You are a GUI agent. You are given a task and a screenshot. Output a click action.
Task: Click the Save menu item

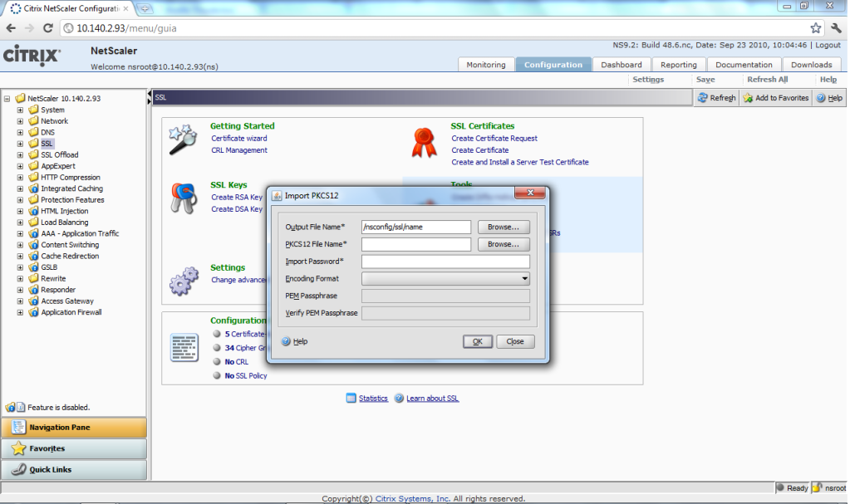[x=705, y=79]
